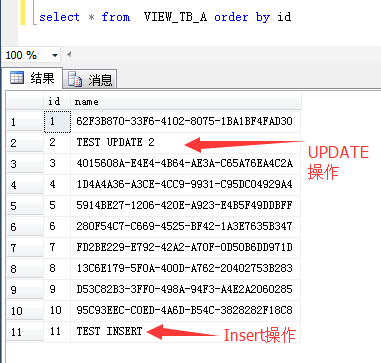381x363 pixels.
Task: Click cell 95C93EEC-C0ED-4A6D-B54C-3828282F18C8
Action: (186, 311)
